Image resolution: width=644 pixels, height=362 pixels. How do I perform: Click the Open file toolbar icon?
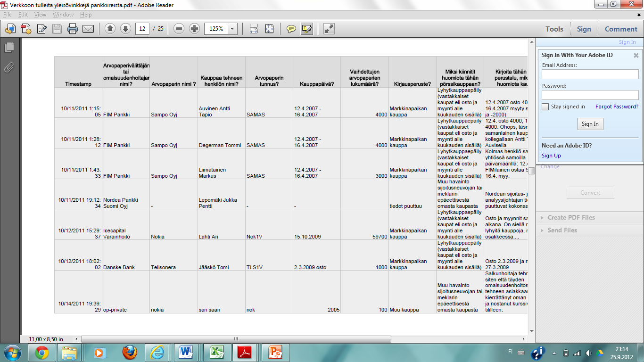(x=10, y=29)
